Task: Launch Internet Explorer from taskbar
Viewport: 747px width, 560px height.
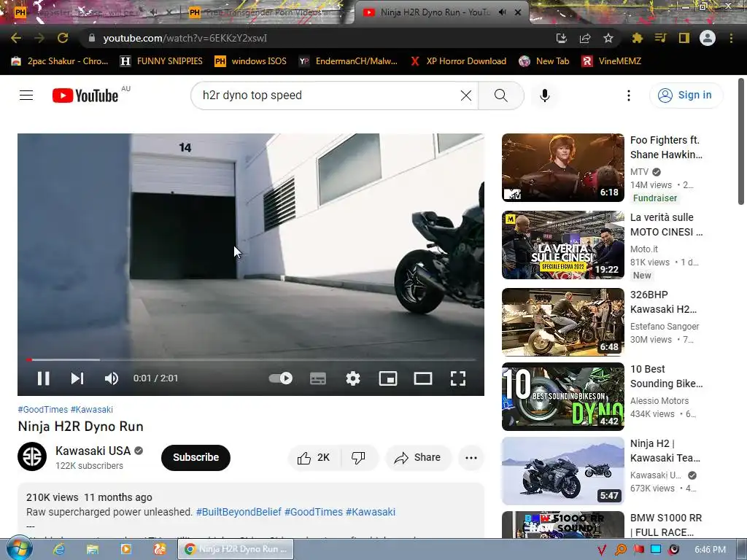Action: click(59, 549)
